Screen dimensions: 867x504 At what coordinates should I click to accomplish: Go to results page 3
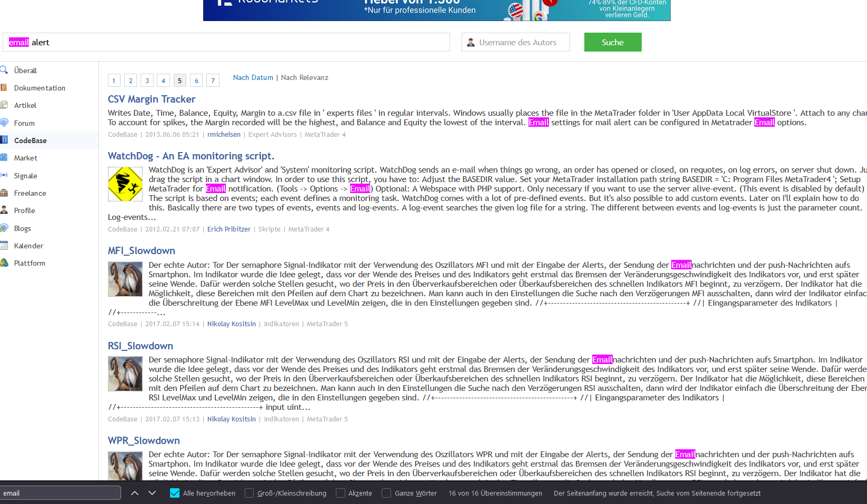pyautogui.click(x=147, y=80)
